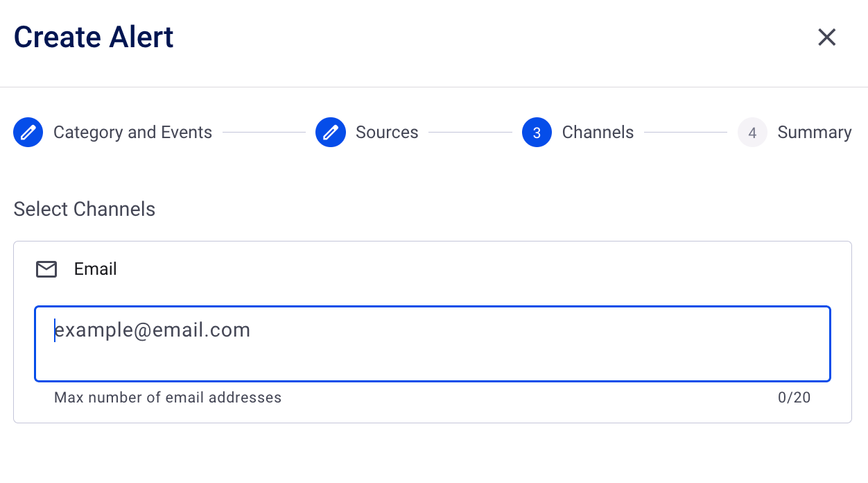Click the Select Channels heading

tap(85, 210)
